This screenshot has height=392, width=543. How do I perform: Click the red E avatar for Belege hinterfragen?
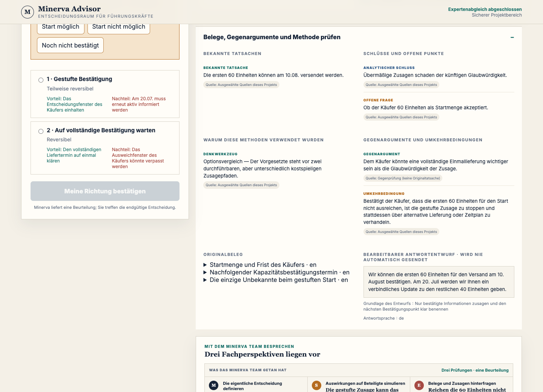point(419,385)
